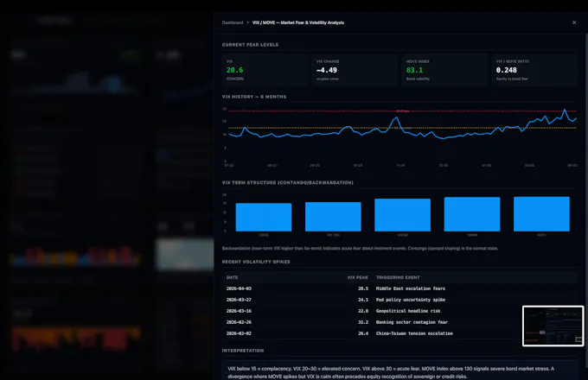
Task: Click the VIX history line chart
Action: [x=399, y=136]
